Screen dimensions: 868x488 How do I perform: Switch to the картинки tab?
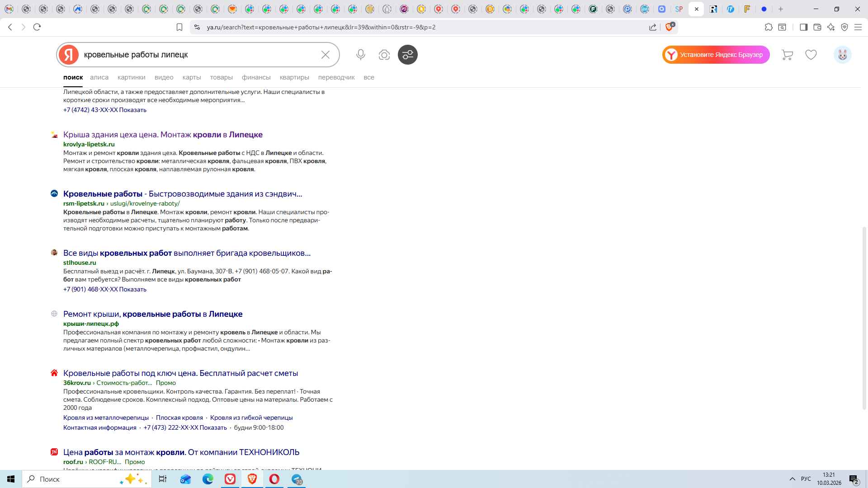point(131,77)
